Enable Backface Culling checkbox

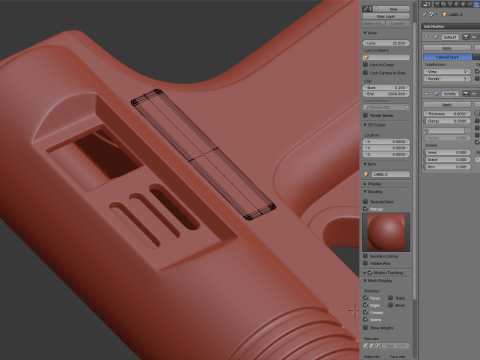(365, 256)
